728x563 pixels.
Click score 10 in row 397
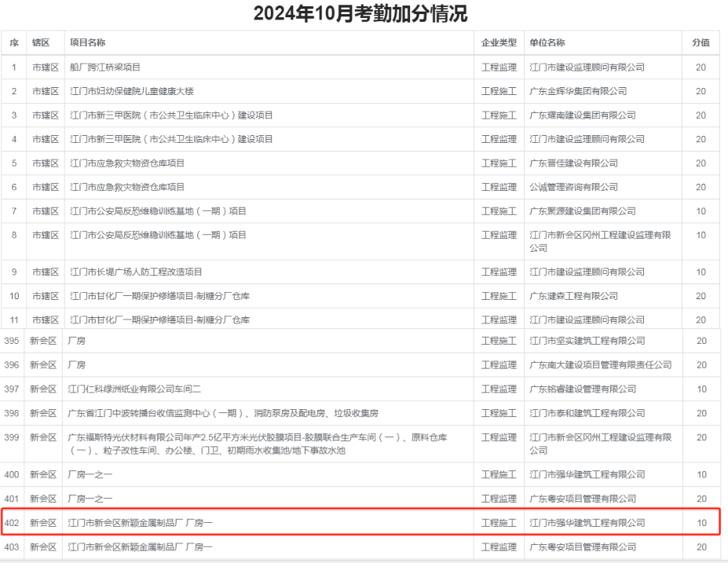click(701, 389)
